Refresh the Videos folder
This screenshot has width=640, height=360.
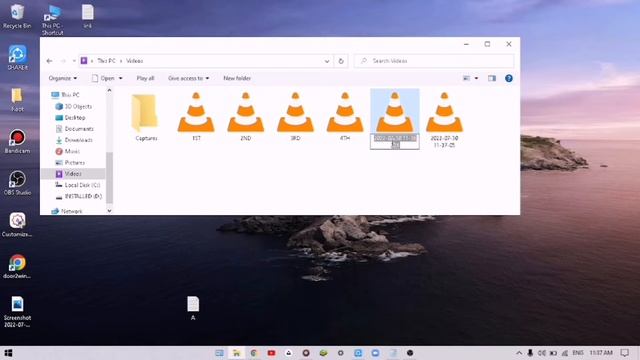coord(341,61)
